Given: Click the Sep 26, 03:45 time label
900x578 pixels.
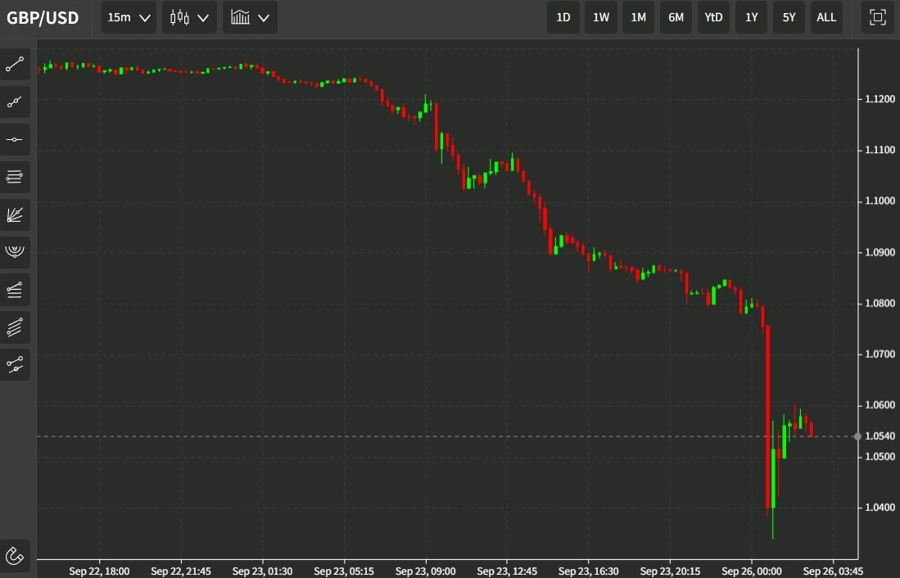Looking at the screenshot, I should [x=833, y=571].
